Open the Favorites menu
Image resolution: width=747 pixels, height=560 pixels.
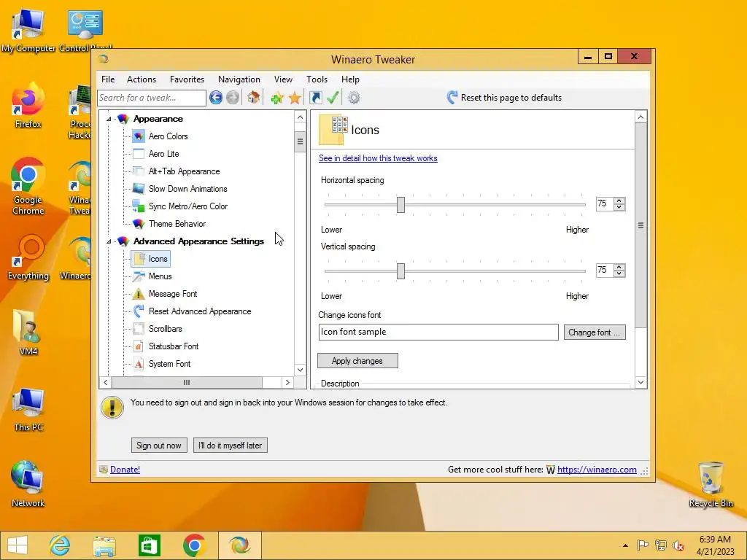click(x=187, y=79)
